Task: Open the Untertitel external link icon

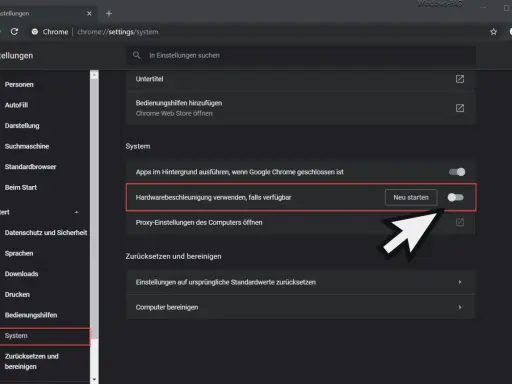Action: tap(460, 79)
